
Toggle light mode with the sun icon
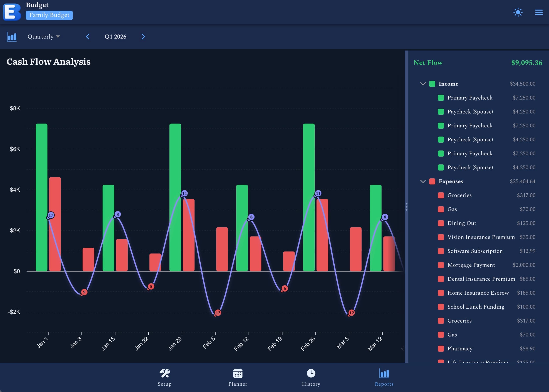point(518,12)
